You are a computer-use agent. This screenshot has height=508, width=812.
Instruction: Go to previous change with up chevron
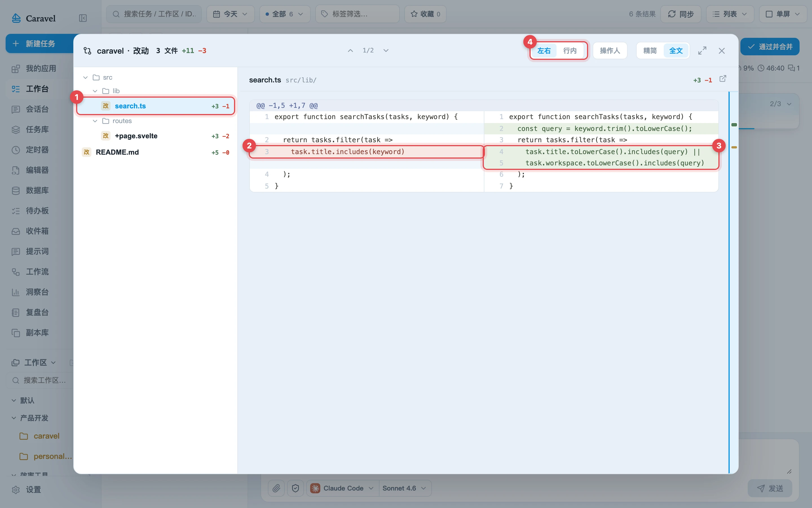[350, 51]
